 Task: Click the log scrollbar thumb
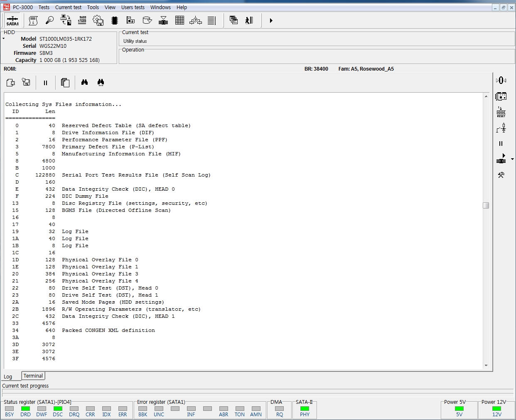[x=486, y=205]
